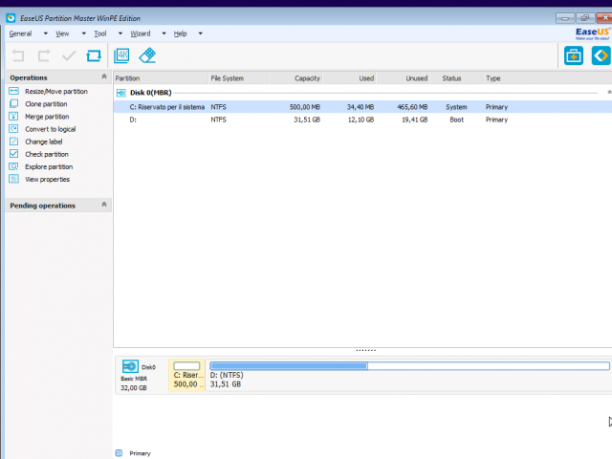
Task: Click the Refresh disk toolbar icon
Action: pyautogui.click(x=94, y=56)
